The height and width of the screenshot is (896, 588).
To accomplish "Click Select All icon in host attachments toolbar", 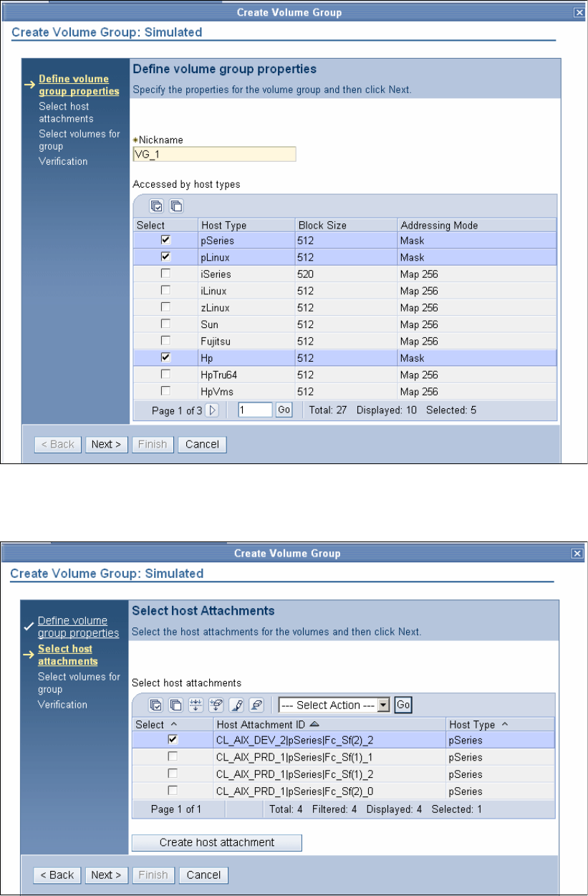I will [155, 705].
